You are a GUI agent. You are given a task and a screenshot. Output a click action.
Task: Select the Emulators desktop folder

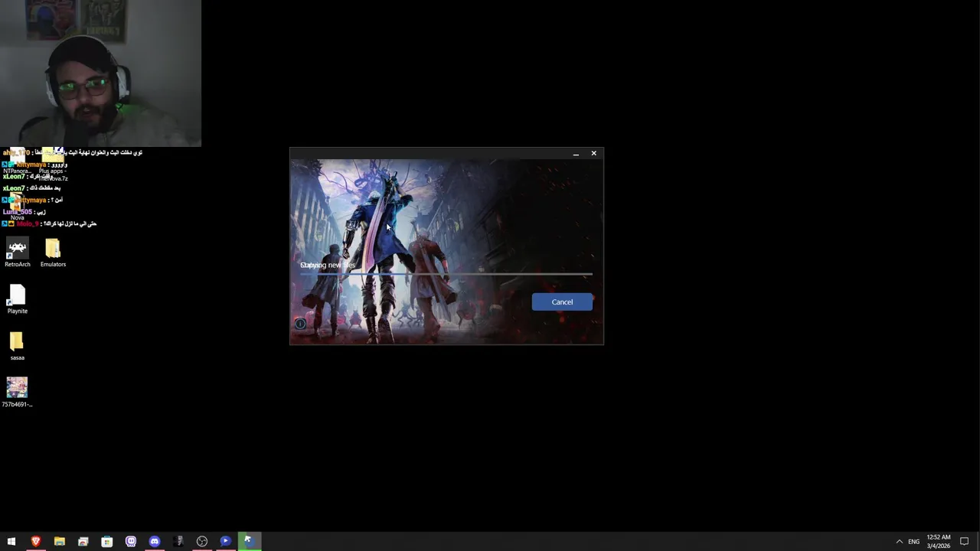(x=53, y=253)
